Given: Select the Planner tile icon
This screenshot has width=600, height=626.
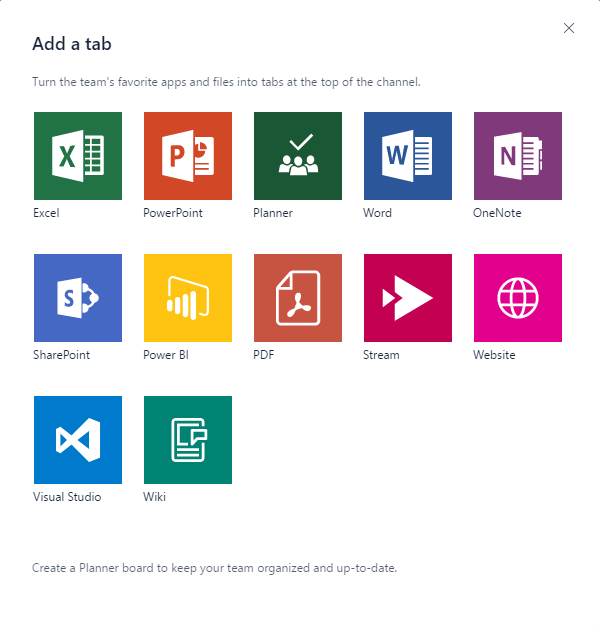Looking at the screenshot, I should coord(298,156).
